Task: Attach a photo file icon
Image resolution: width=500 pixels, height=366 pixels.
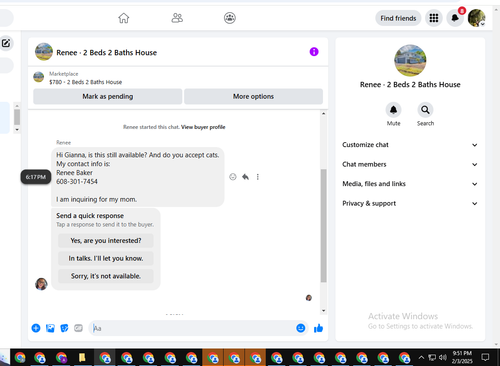Action: (x=50, y=328)
